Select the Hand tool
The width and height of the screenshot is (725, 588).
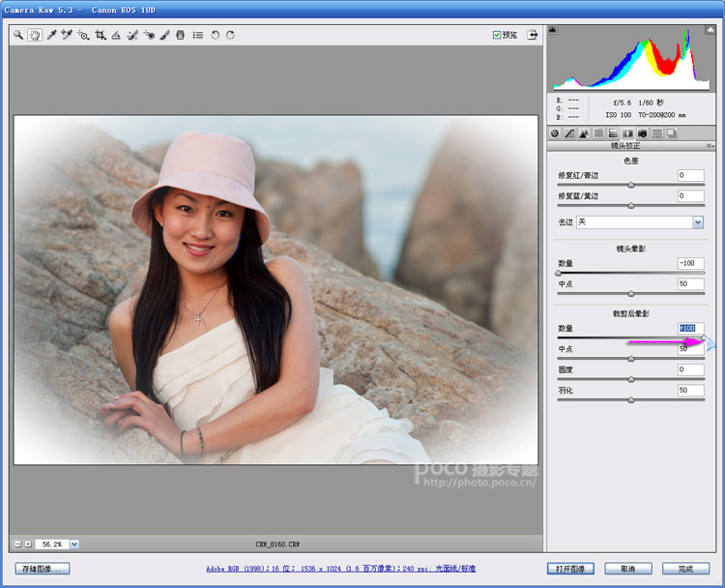click(34, 35)
